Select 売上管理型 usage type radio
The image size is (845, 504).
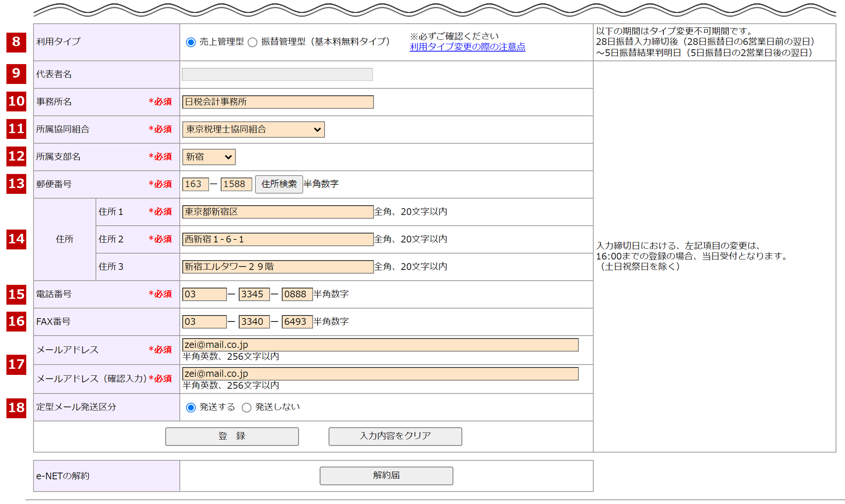click(x=191, y=42)
